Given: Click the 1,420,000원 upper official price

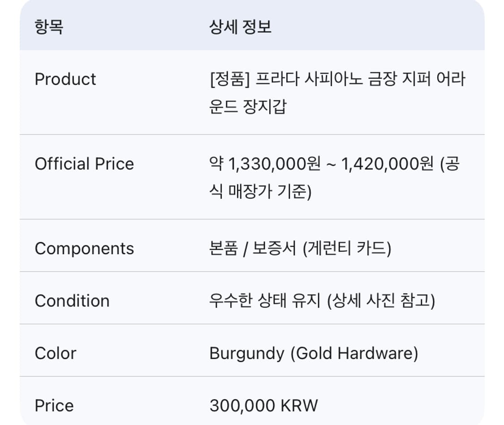Looking at the screenshot, I should click(x=387, y=164).
